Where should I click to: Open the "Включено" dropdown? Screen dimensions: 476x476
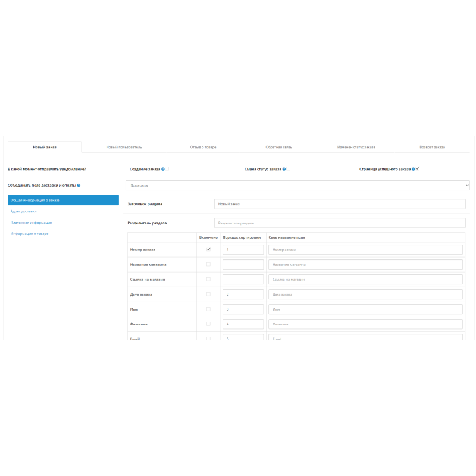(297, 185)
